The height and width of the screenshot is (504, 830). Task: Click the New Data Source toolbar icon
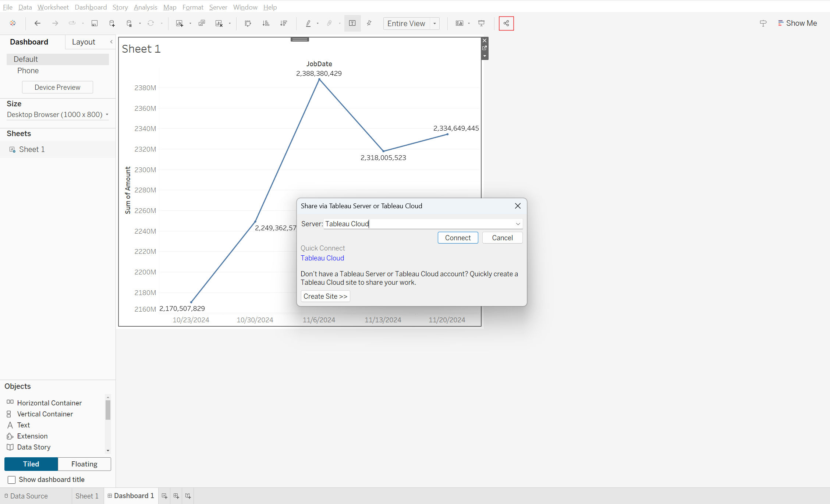click(x=111, y=23)
